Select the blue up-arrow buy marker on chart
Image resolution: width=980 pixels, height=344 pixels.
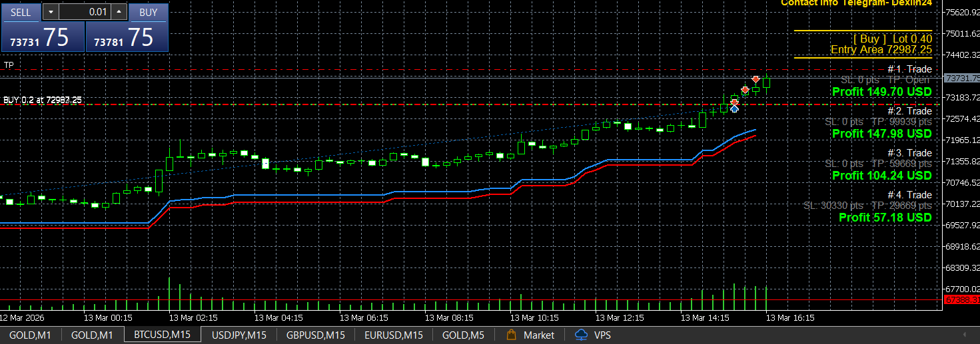[x=734, y=108]
